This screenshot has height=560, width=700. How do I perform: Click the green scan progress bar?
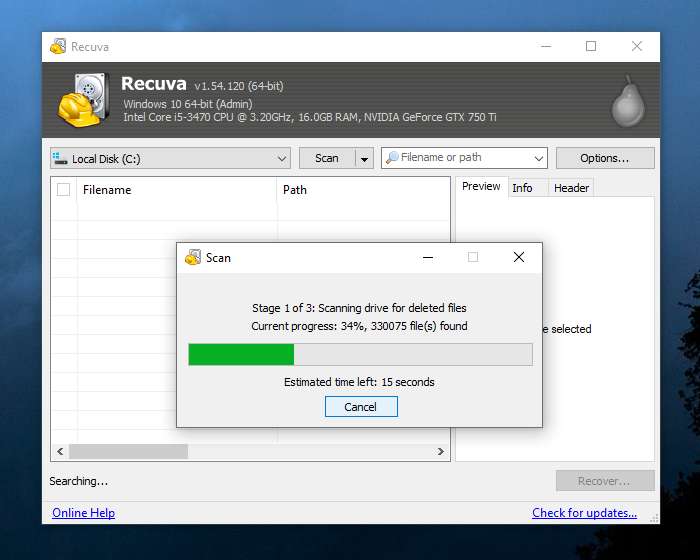click(x=360, y=355)
